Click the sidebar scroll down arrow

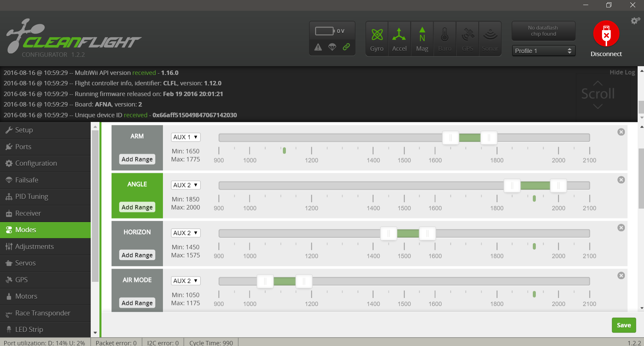point(95,333)
